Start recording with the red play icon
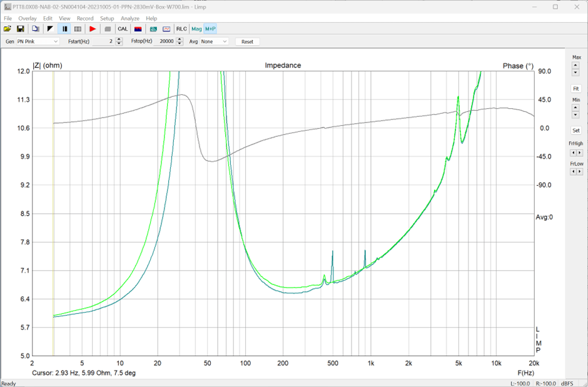 93,29
